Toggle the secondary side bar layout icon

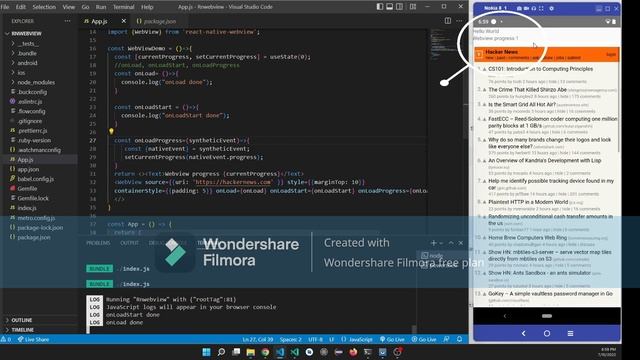400,7
